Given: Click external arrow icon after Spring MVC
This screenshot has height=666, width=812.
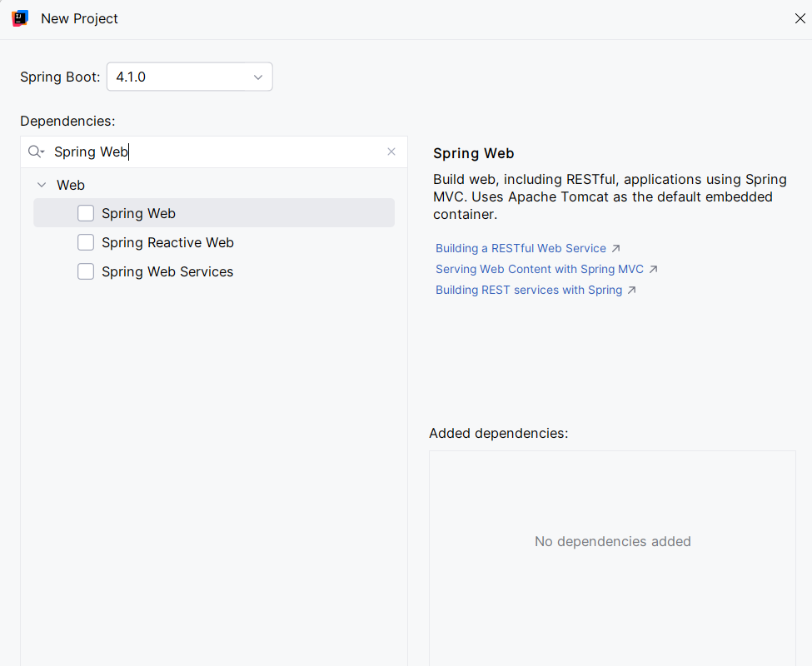Looking at the screenshot, I should coord(653,269).
